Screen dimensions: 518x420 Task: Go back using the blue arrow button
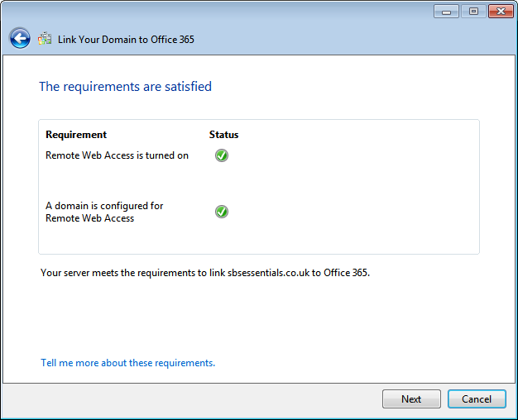coord(20,38)
